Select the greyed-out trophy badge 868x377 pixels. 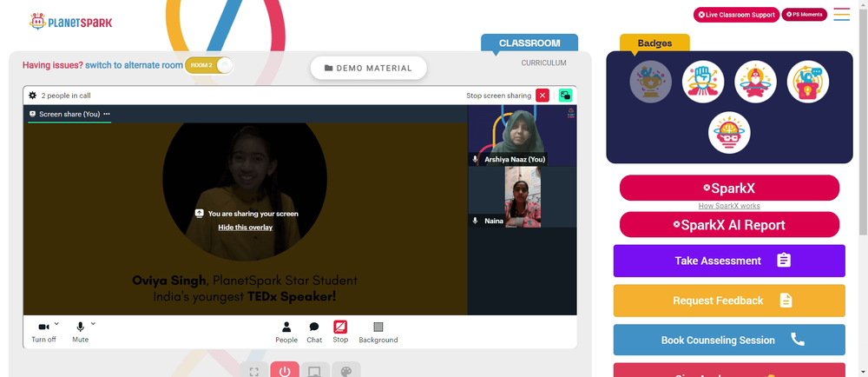tap(650, 82)
